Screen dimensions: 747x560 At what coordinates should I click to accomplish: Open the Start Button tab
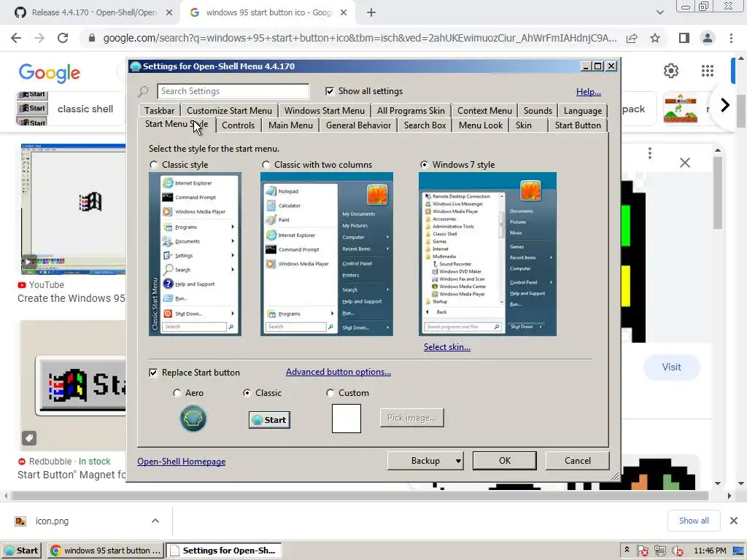578,125
